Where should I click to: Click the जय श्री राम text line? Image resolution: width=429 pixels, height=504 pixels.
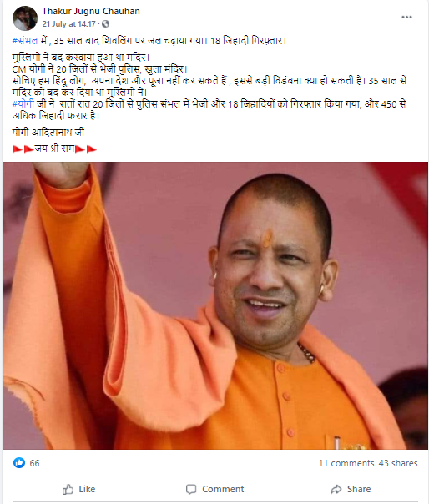click(54, 149)
